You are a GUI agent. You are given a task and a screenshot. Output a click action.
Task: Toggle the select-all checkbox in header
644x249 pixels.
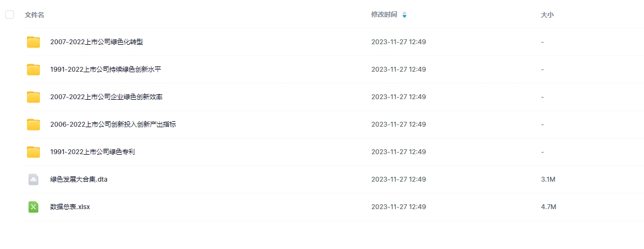[x=10, y=15]
